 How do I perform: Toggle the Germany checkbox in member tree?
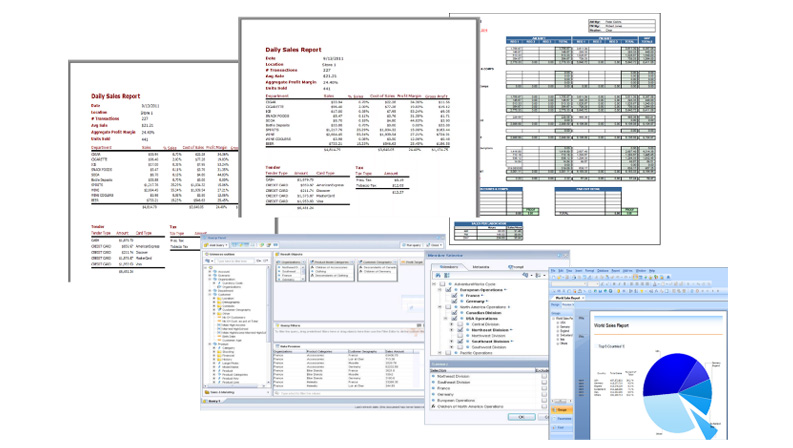pyautogui.click(x=454, y=301)
